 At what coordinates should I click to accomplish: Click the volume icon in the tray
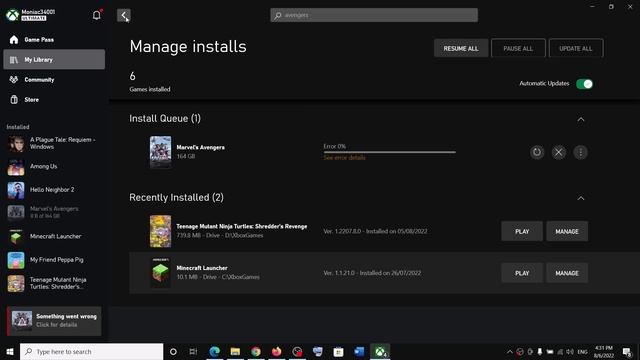pos(570,351)
